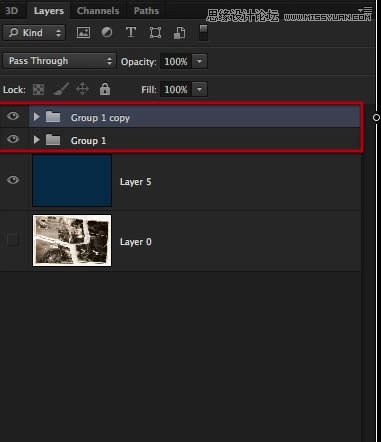This screenshot has height=442, width=381.
Task: Select the Layer 0 photo thumbnail
Action: coord(72,240)
